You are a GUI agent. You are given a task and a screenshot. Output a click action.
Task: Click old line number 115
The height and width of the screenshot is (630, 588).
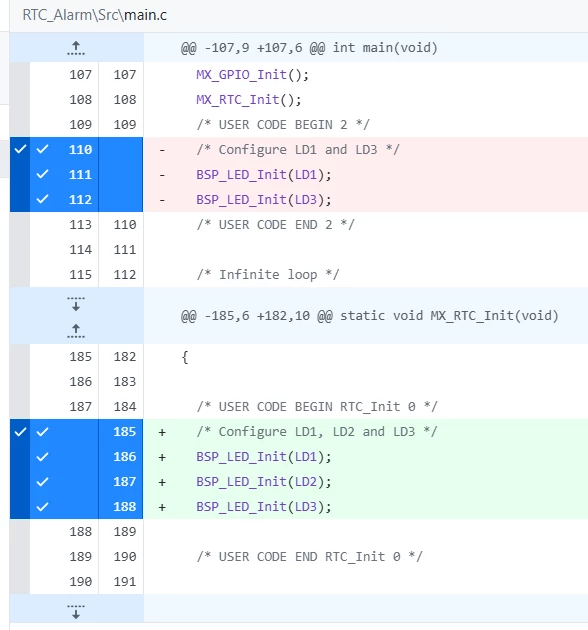[80, 274]
